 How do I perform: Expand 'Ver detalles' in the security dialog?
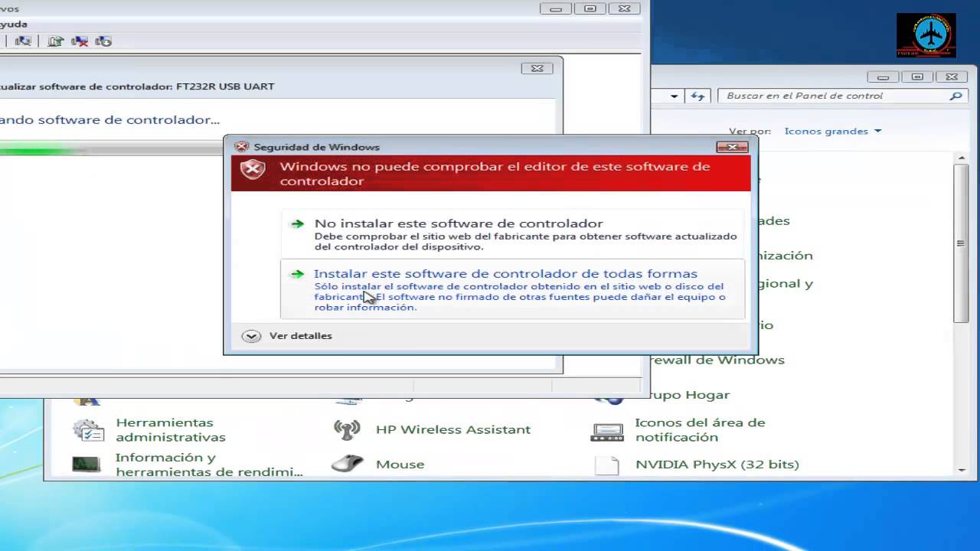[287, 335]
